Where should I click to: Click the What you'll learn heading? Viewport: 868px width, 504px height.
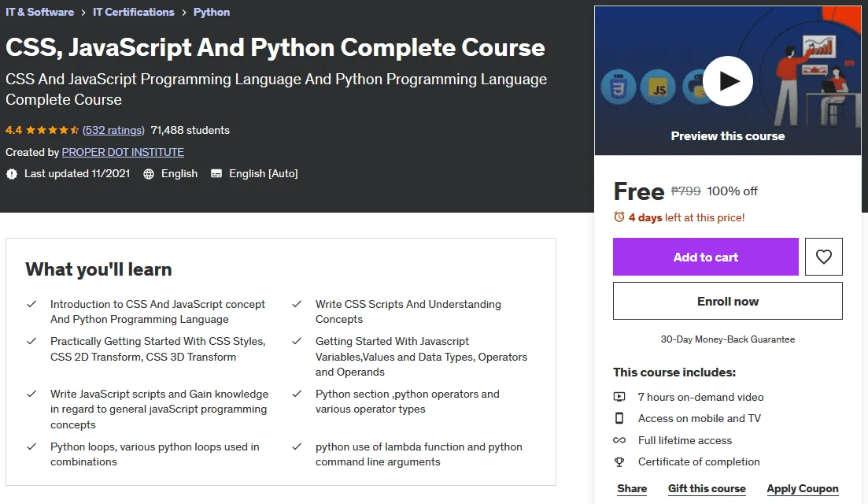[98, 269]
